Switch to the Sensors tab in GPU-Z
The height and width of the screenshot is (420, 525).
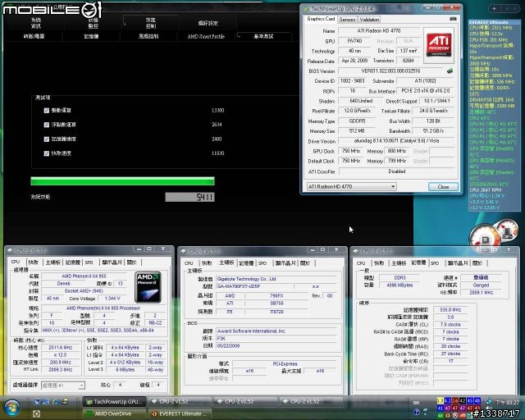[x=347, y=20]
